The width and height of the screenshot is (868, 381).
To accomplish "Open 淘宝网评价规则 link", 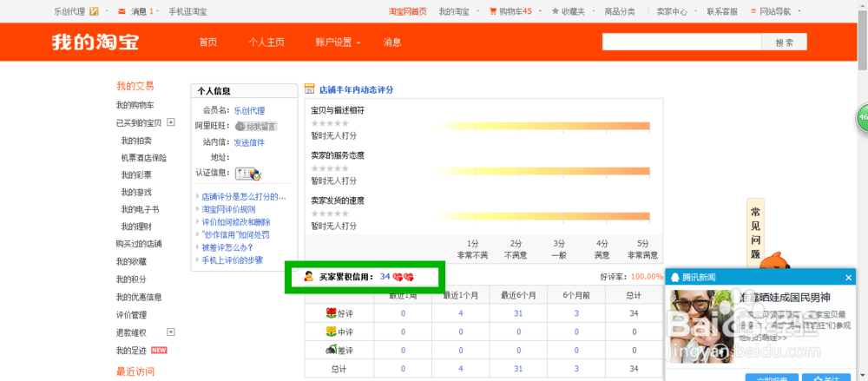I will (x=228, y=209).
